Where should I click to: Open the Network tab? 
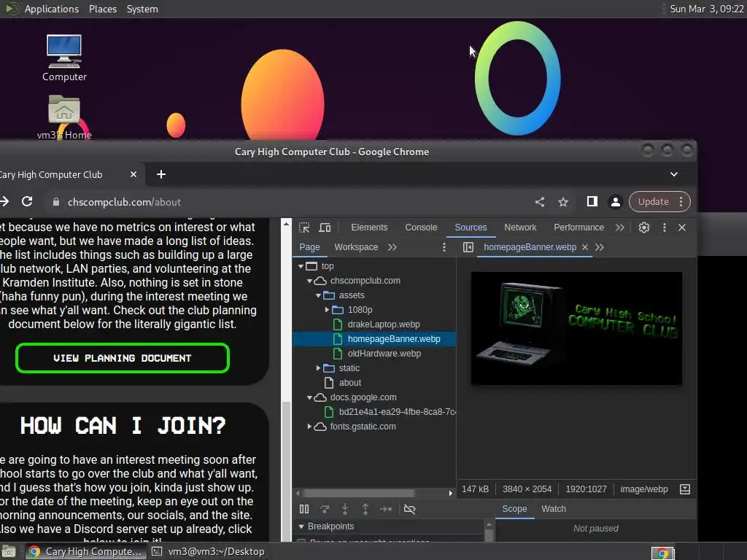pos(520,227)
